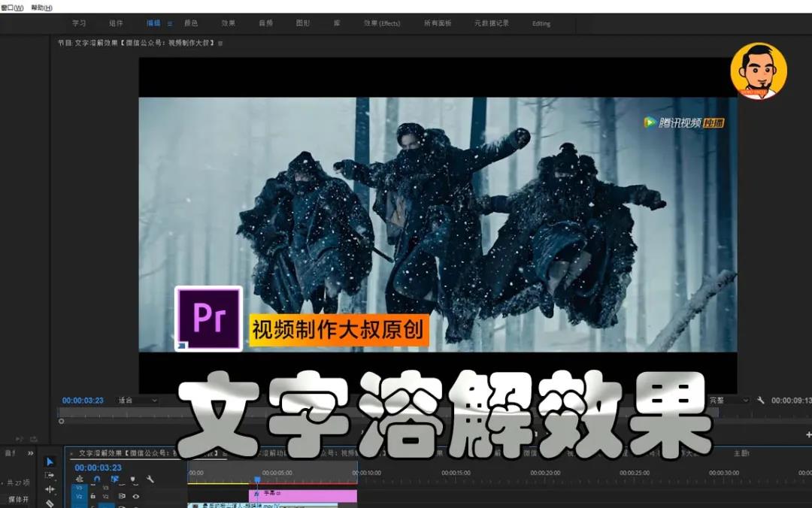Viewport: 812px width, 508px height.
Task: Click the program monitor video preview
Action: [438, 224]
